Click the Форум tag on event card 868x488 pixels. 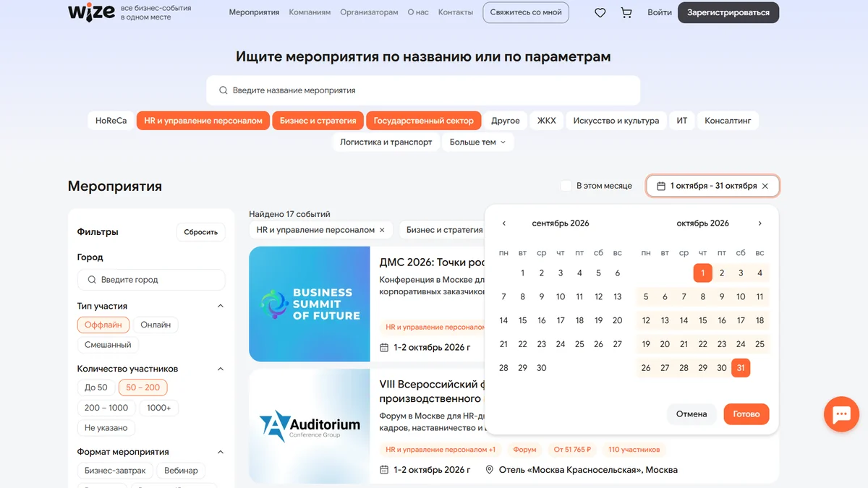tap(525, 450)
